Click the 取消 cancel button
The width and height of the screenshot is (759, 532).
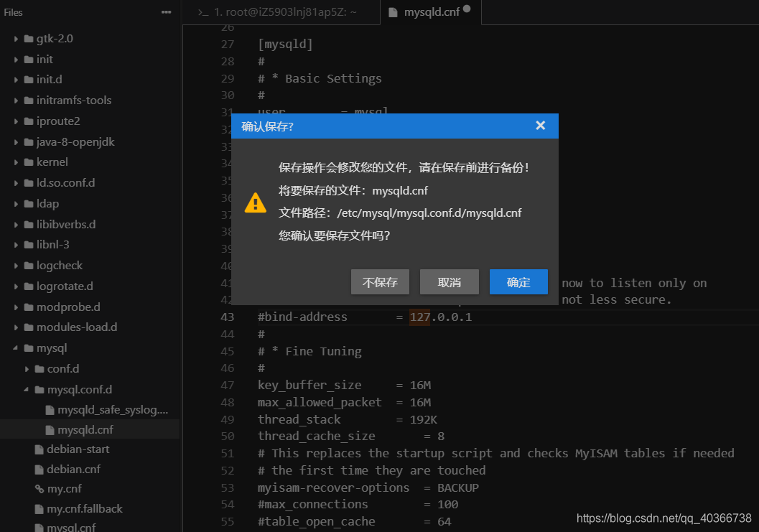(450, 281)
